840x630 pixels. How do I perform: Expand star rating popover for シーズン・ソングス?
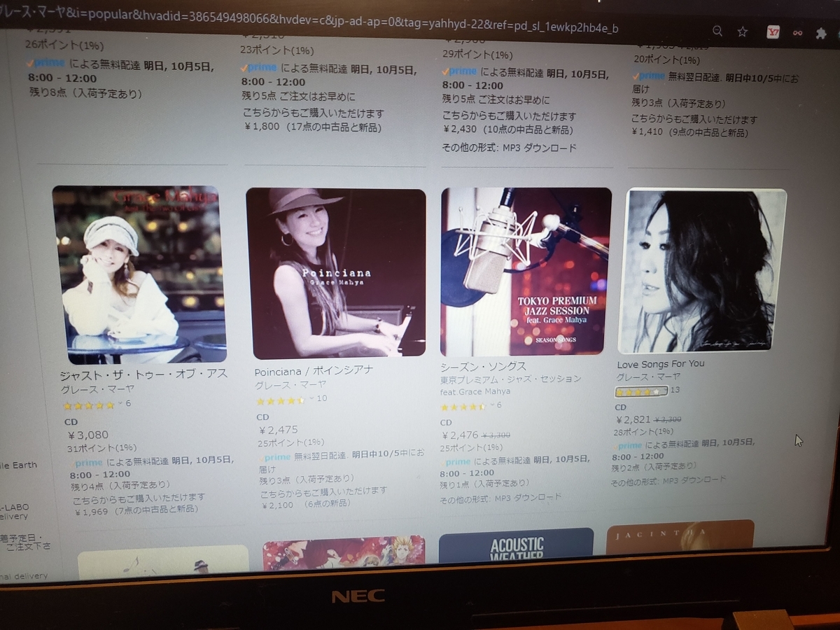point(492,406)
